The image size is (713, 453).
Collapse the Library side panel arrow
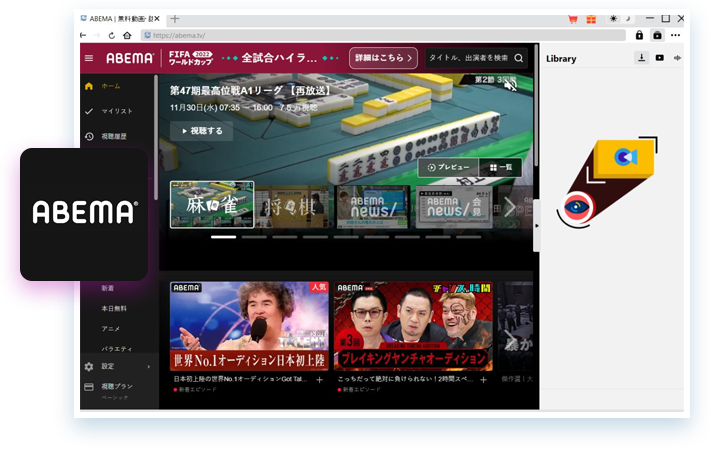537,226
